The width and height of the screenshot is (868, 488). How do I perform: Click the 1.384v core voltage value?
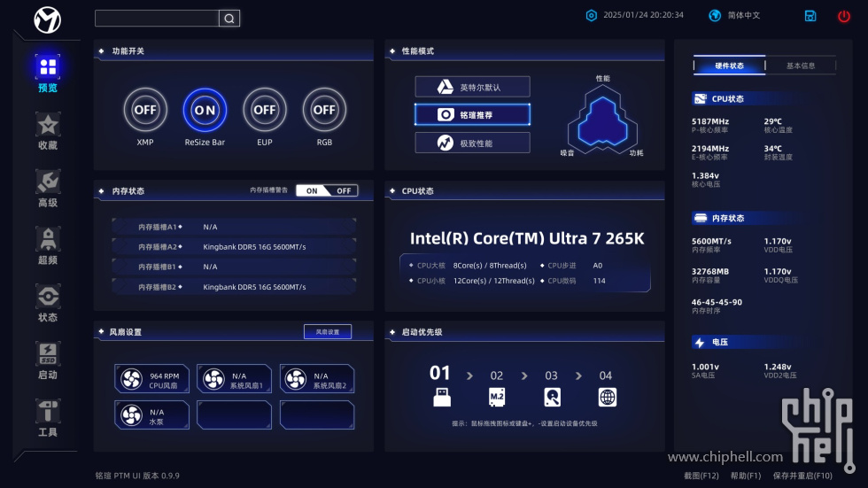[705, 175]
